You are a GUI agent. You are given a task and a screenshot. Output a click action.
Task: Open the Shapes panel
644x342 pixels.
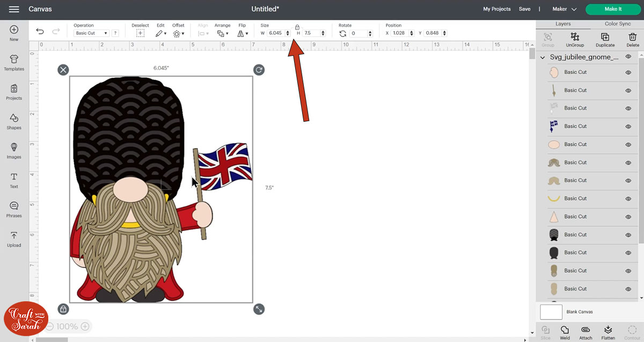(x=14, y=121)
